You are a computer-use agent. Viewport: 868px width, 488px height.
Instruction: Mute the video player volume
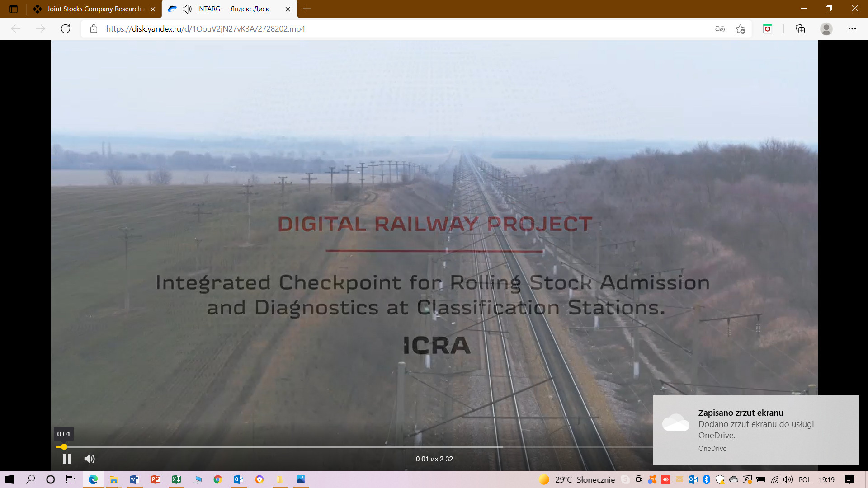pyautogui.click(x=90, y=459)
